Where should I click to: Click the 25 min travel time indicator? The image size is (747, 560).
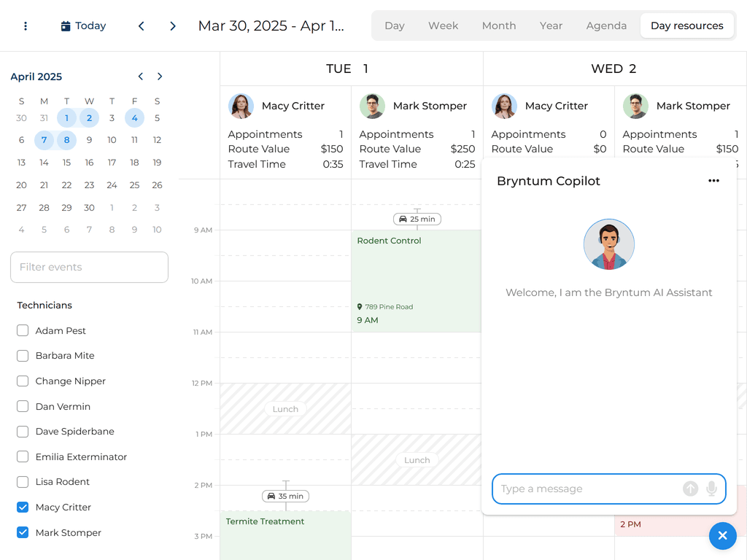pos(417,219)
